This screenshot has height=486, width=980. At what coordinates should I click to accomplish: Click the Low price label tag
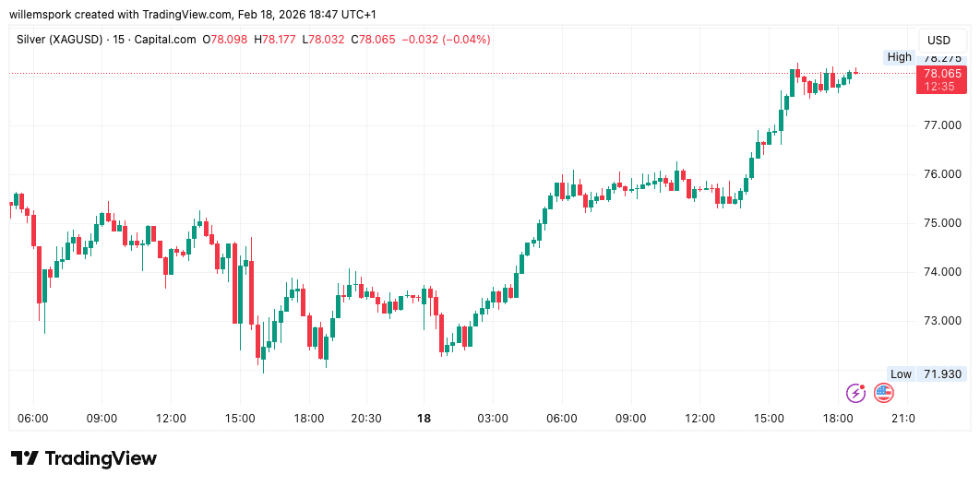pyautogui.click(x=901, y=373)
